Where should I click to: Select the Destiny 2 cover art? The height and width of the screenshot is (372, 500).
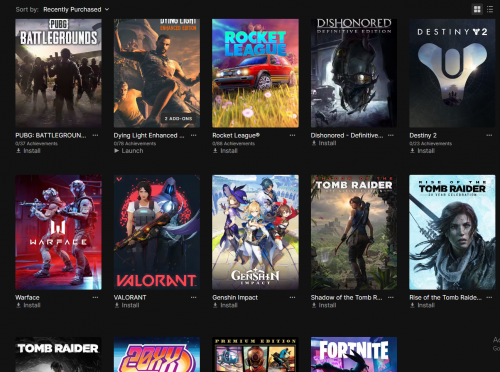click(x=452, y=73)
